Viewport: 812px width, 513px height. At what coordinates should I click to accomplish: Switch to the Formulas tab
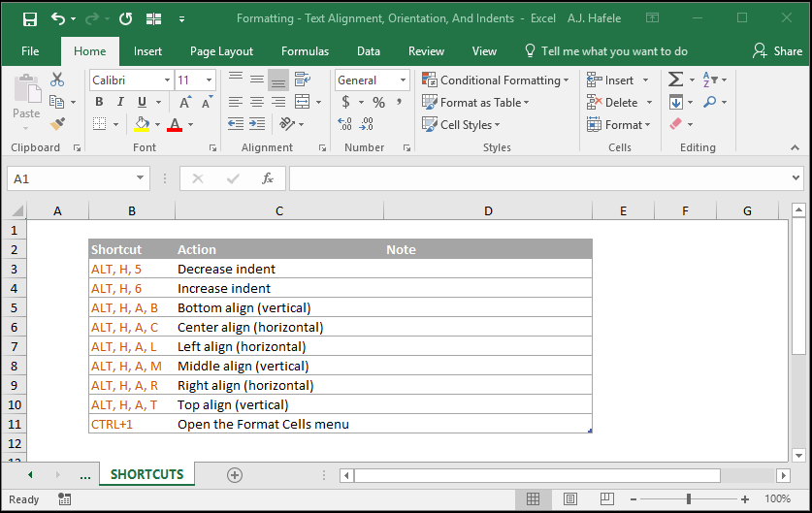[x=305, y=51]
